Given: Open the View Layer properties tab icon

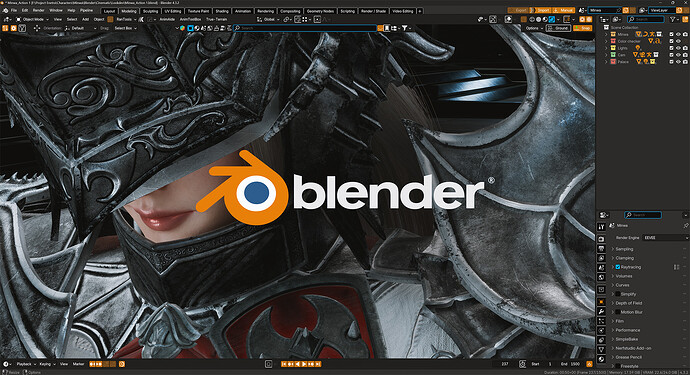Looking at the screenshot, I should pos(601,258).
